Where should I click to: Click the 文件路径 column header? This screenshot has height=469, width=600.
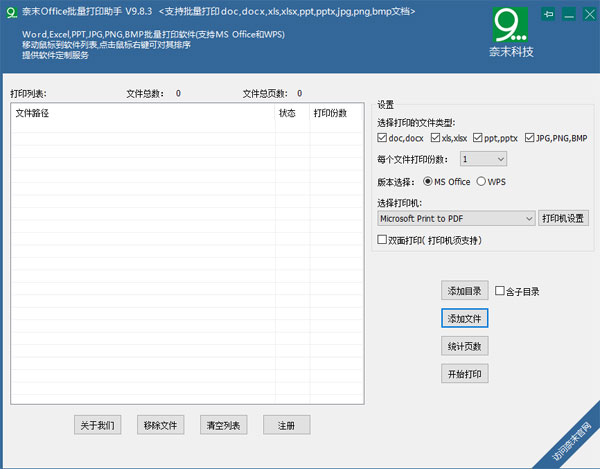click(x=143, y=113)
